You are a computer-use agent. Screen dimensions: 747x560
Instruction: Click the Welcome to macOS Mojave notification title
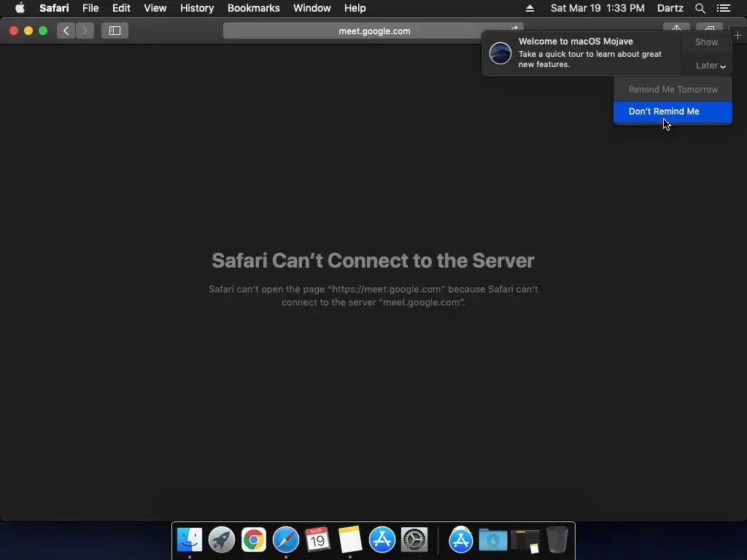click(x=576, y=42)
